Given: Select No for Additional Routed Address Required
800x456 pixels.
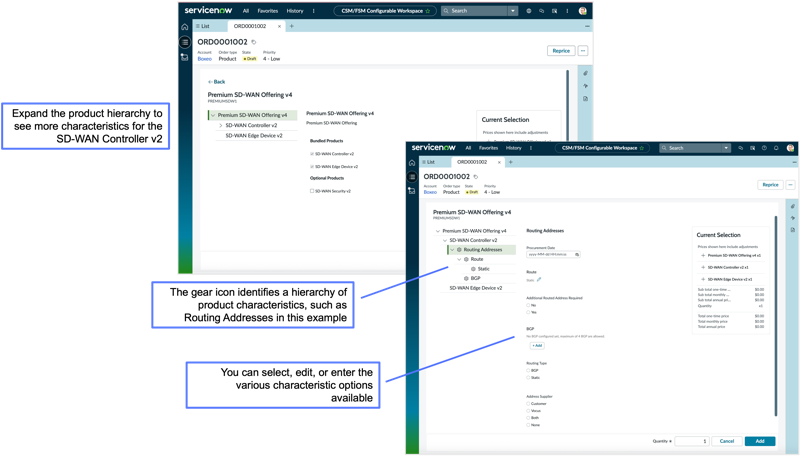Looking at the screenshot, I should click(528, 305).
